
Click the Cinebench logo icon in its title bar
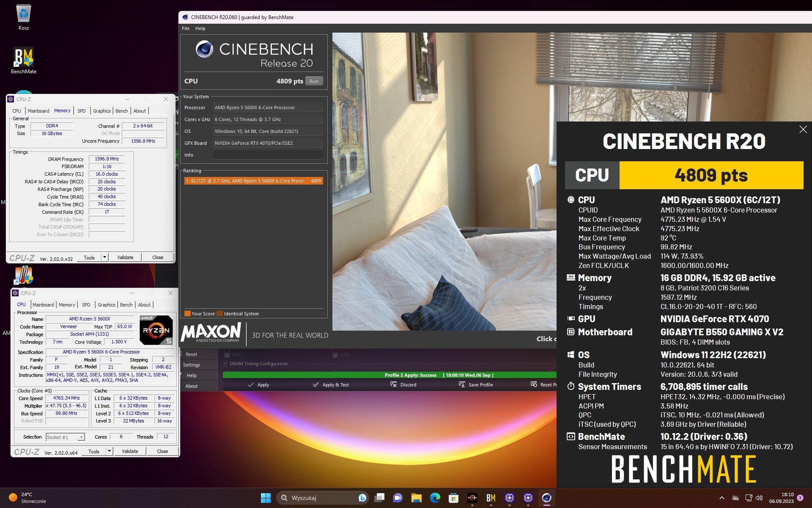point(185,17)
